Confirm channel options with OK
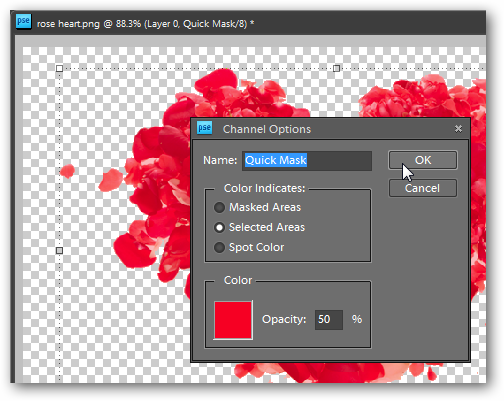Image resolution: width=504 pixels, height=401 pixels. [423, 160]
